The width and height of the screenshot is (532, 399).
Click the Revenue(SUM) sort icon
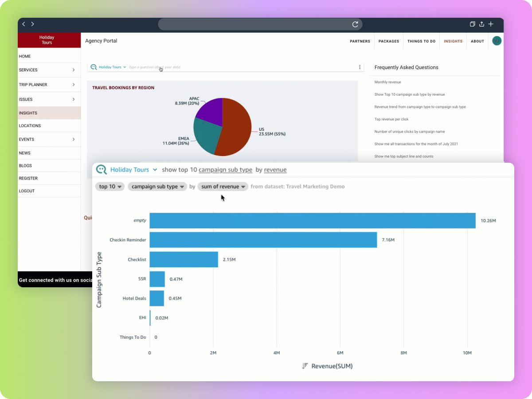coord(305,366)
